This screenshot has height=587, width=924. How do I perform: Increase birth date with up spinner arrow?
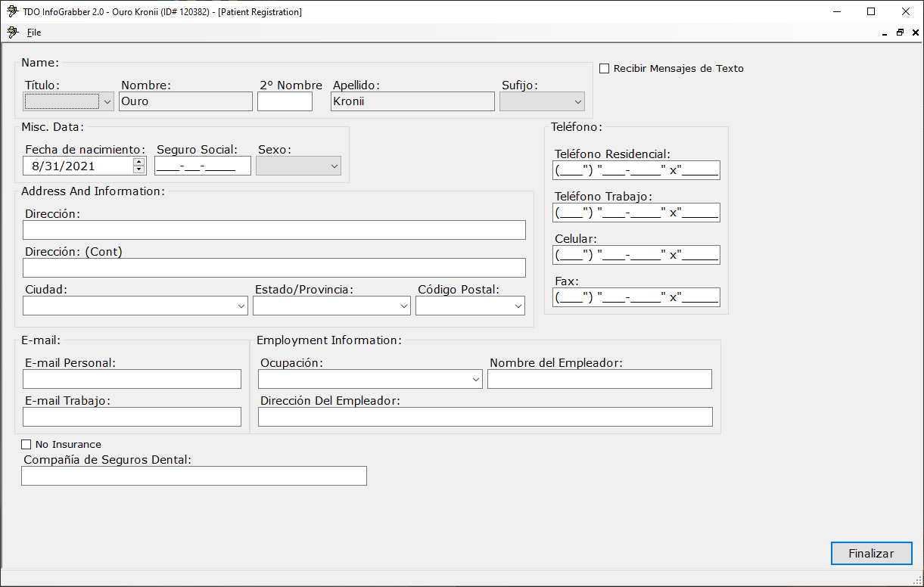[x=138, y=162]
